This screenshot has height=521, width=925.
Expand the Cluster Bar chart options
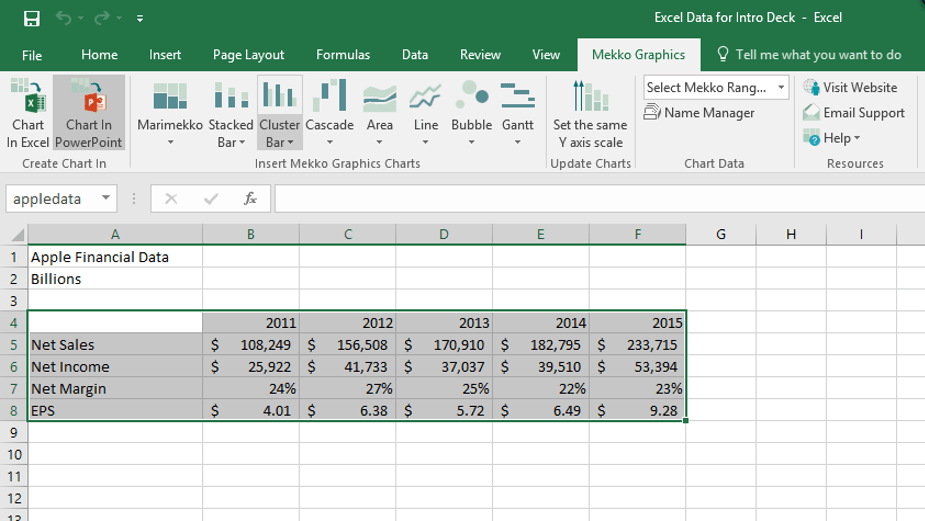point(280,141)
